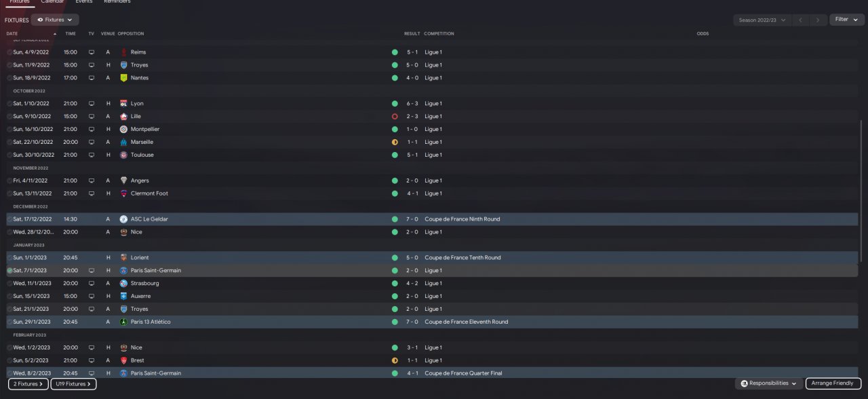868x399 pixels.
Task: Open the U19 Fixtures button
Action: click(x=73, y=384)
